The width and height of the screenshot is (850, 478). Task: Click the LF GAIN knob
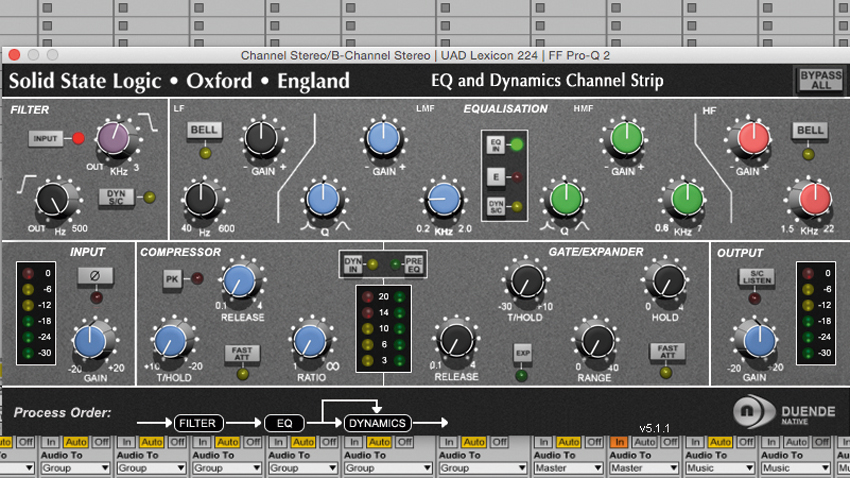pyautogui.click(x=261, y=138)
